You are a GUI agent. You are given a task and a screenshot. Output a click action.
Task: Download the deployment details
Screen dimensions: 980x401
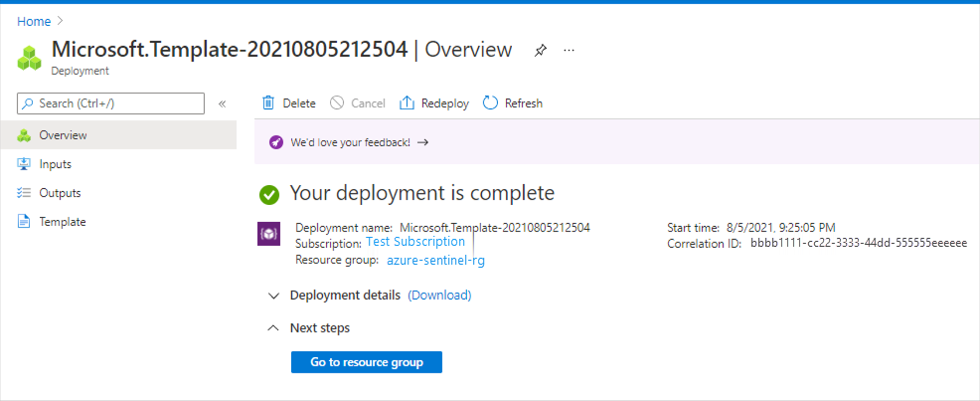click(439, 295)
